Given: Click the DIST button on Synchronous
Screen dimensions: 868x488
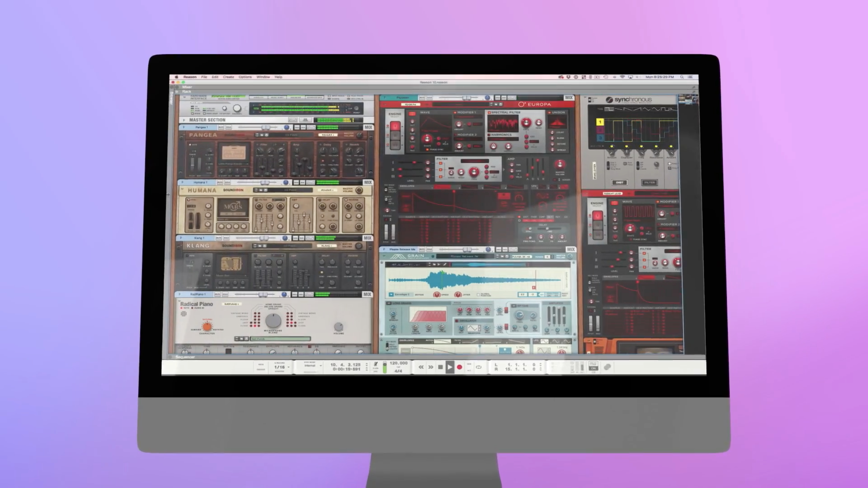Looking at the screenshot, I should click(619, 183).
